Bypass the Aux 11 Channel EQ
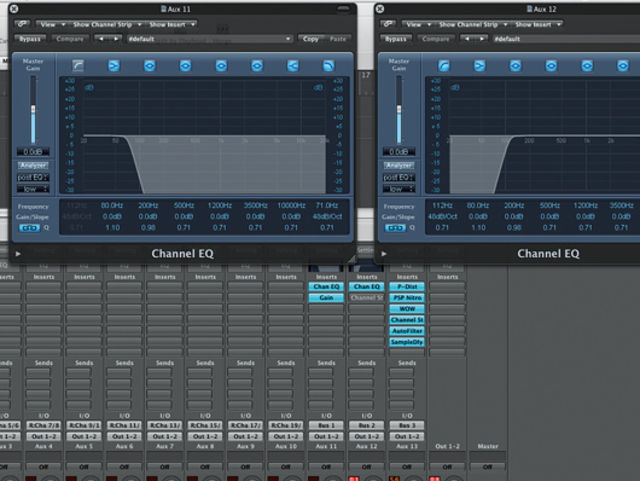This screenshot has height=481, width=640. click(30, 39)
